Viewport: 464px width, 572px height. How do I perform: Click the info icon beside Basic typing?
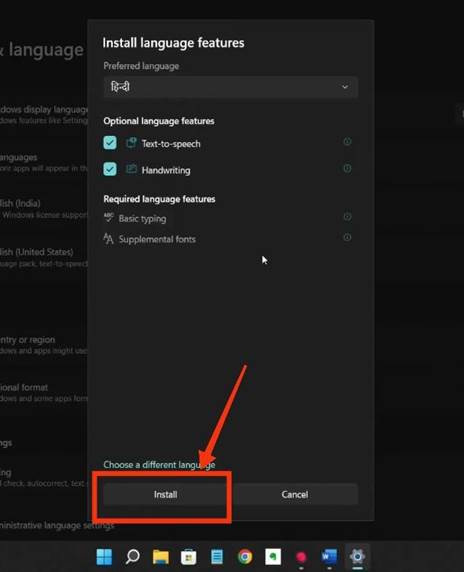coord(347,217)
